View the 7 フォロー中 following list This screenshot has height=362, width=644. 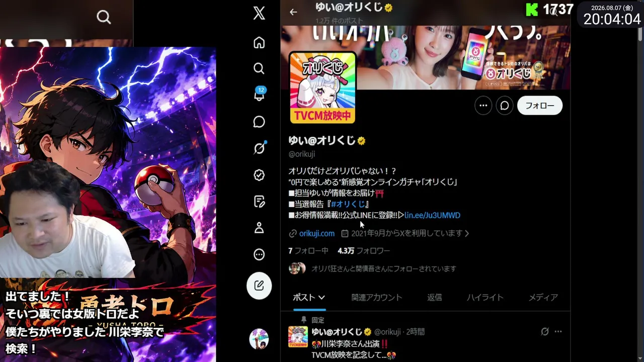pos(308,251)
